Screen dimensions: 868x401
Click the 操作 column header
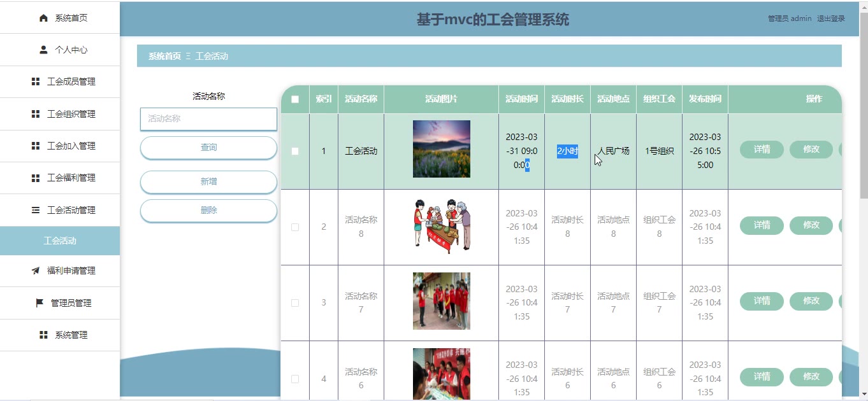(x=814, y=99)
